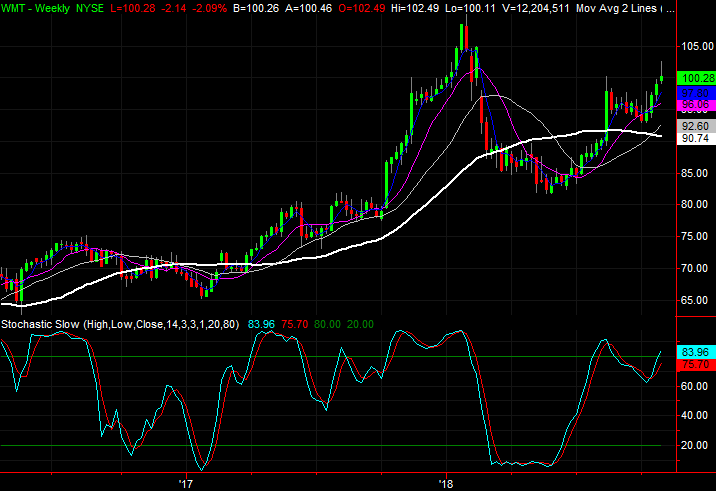Screen dimensions: 716x491
Task: Click the magenta 96.06 moving average tag
Action: point(695,104)
